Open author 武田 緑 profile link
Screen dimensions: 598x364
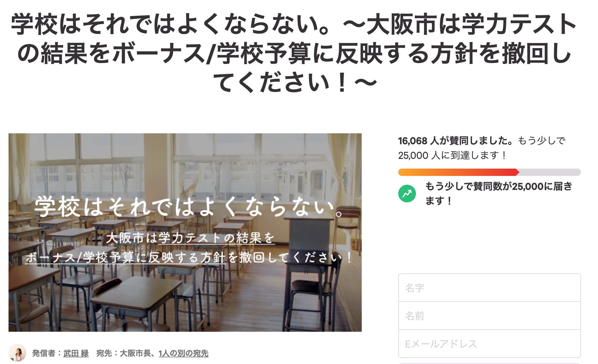(x=76, y=353)
